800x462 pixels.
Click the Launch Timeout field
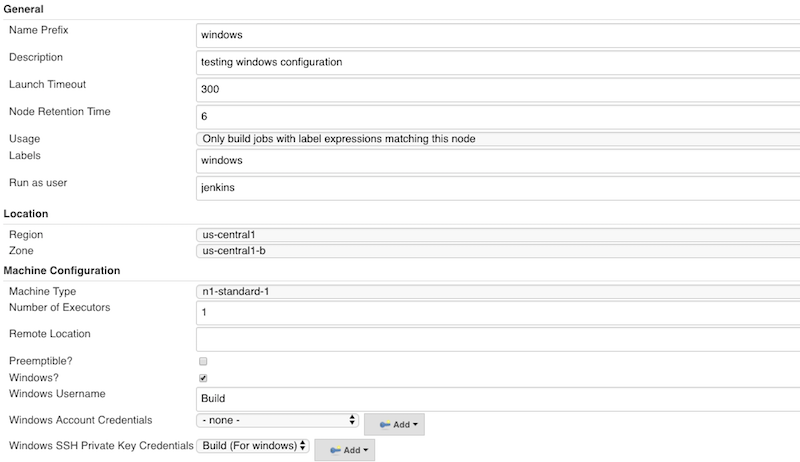tap(497, 89)
